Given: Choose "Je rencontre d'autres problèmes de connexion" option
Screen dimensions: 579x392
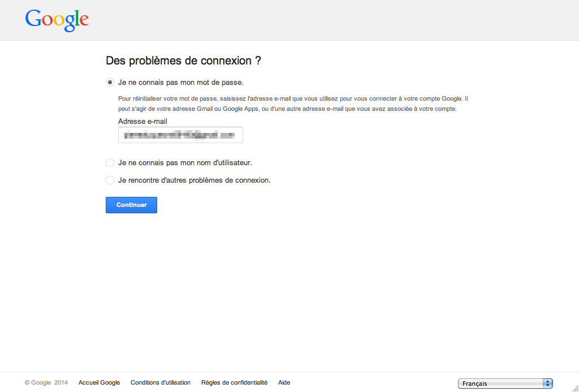Looking at the screenshot, I should tap(110, 180).
